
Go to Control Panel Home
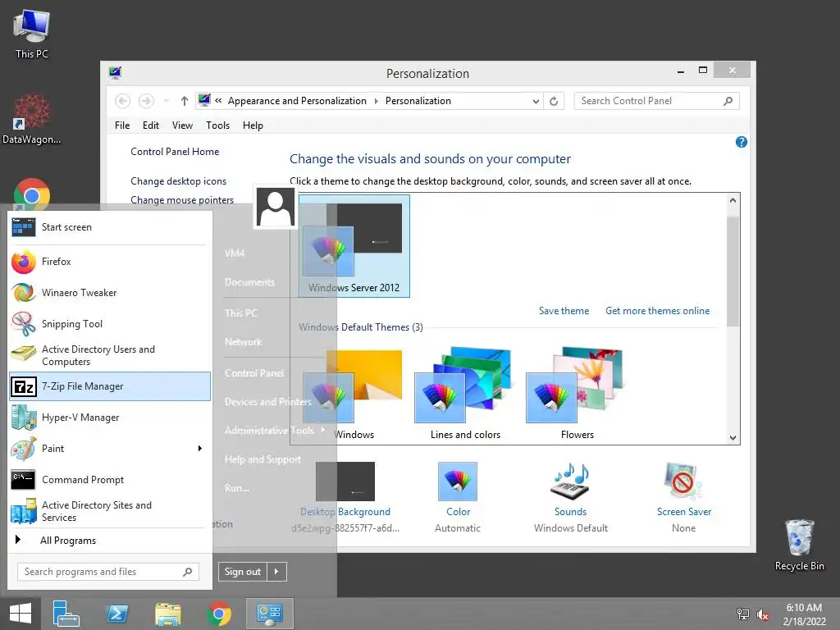tap(175, 152)
